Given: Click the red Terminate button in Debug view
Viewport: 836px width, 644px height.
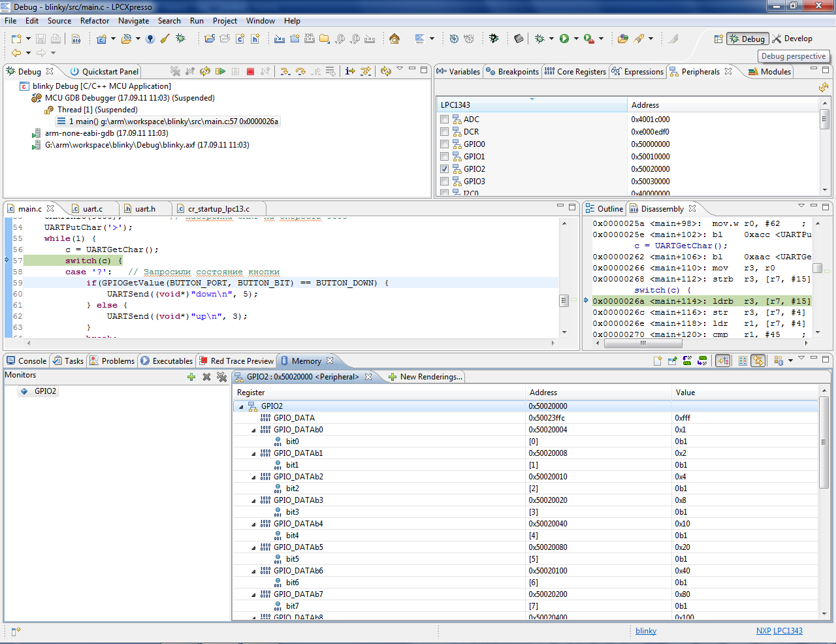Looking at the screenshot, I should (250, 71).
